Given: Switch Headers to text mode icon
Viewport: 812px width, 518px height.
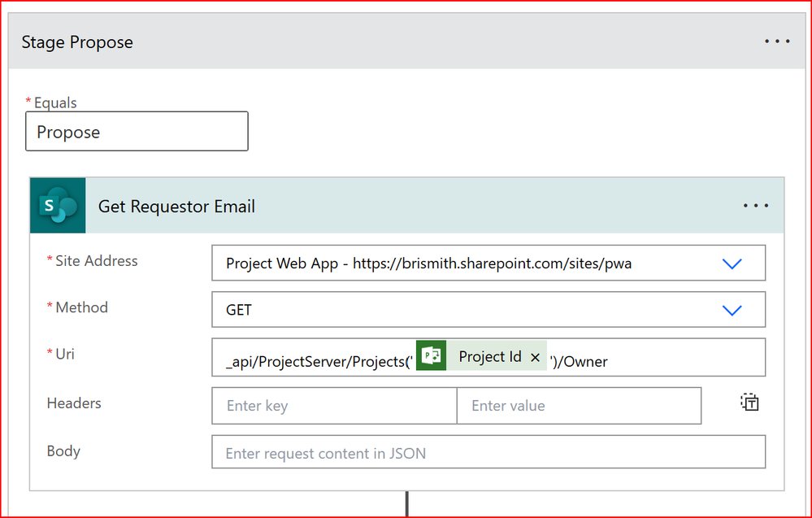Looking at the screenshot, I should point(749,402).
